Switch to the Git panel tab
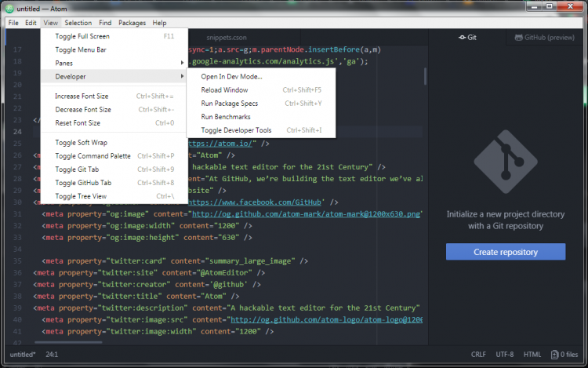Screen dimensions: 588x368 pos(467,38)
